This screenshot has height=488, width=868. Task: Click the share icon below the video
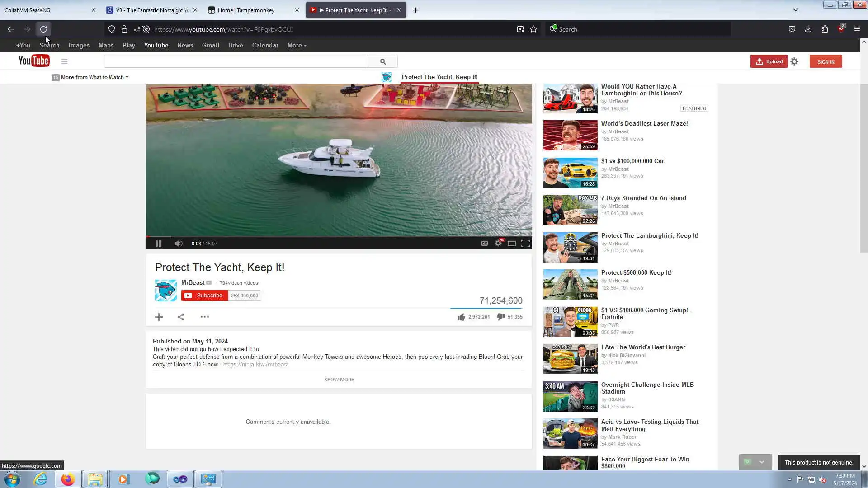click(181, 317)
